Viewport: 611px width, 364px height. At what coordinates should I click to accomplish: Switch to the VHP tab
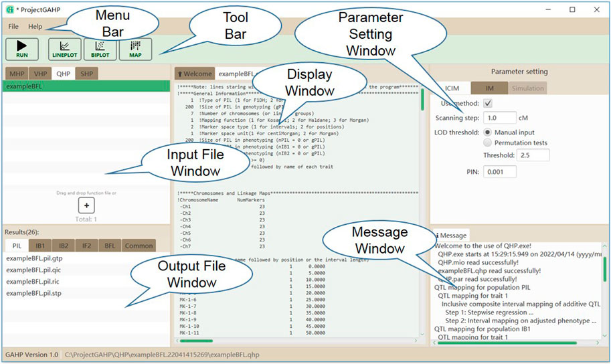[40, 74]
